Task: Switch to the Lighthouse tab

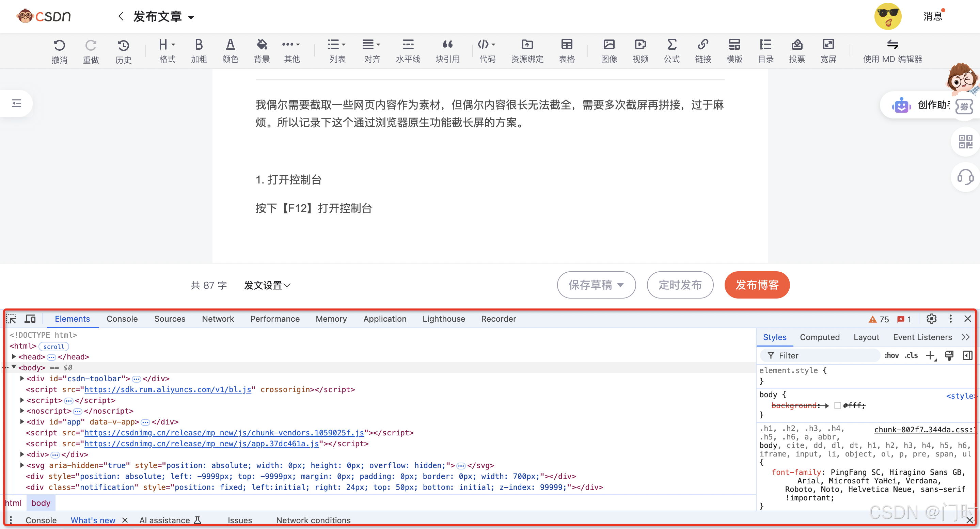Action: coord(444,319)
